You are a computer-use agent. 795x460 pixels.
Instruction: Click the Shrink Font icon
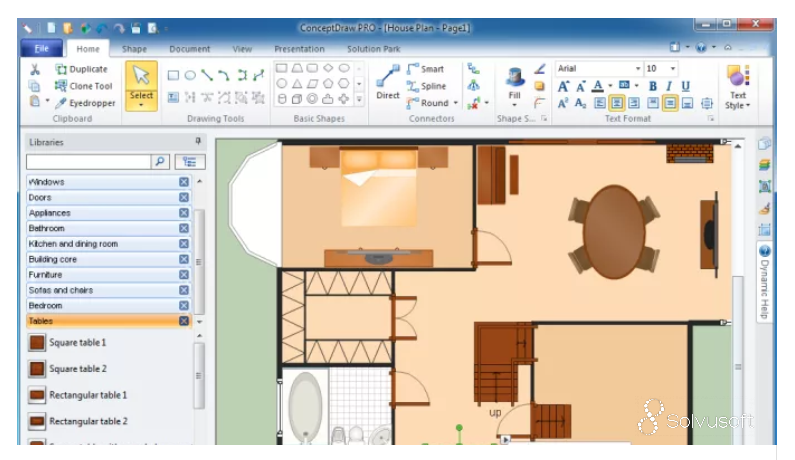[x=581, y=87]
